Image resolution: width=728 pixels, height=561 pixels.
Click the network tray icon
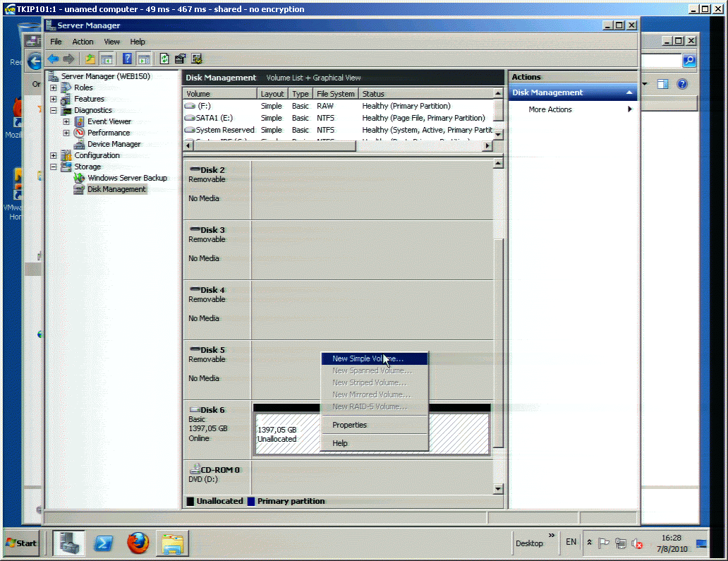coord(620,543)
